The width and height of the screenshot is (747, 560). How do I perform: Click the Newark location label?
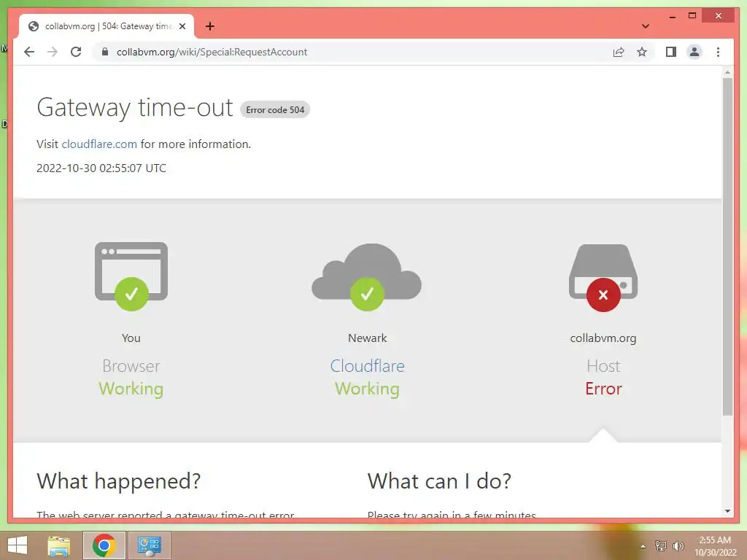point(368,338)
